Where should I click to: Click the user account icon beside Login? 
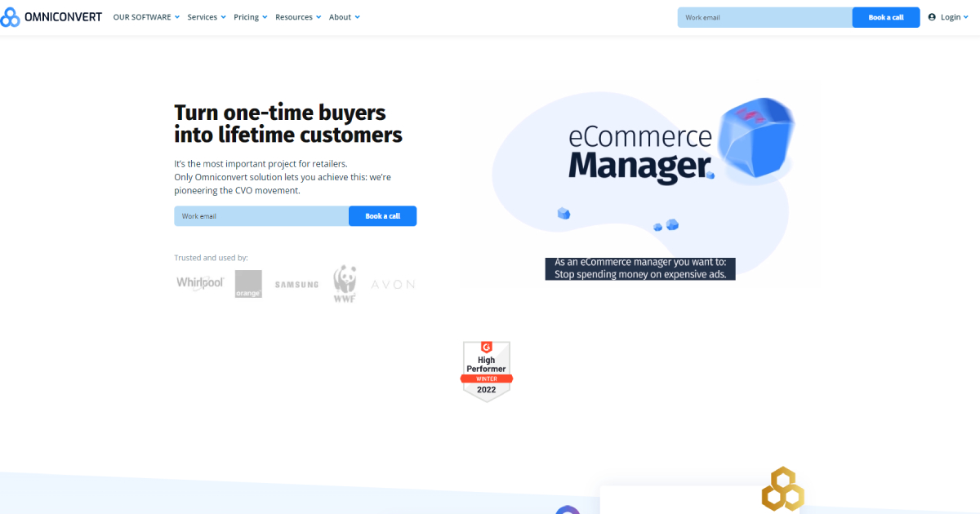(932, 17)
